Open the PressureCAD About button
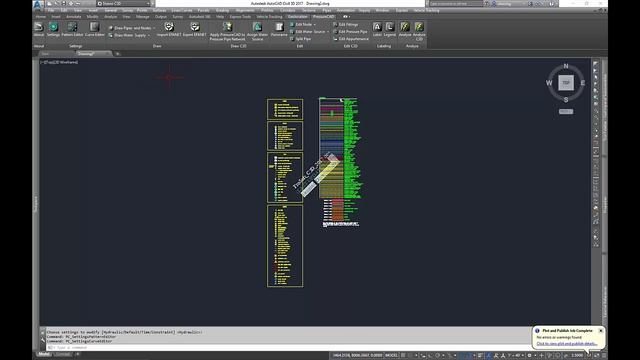Image resolution: width=640 pixels, height=360 pixels. [x=39, y=29]
